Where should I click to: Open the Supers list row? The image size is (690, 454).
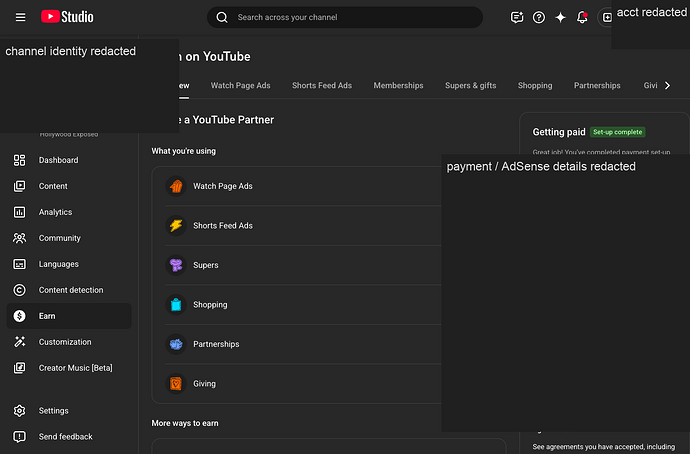(x=303, y=265)
